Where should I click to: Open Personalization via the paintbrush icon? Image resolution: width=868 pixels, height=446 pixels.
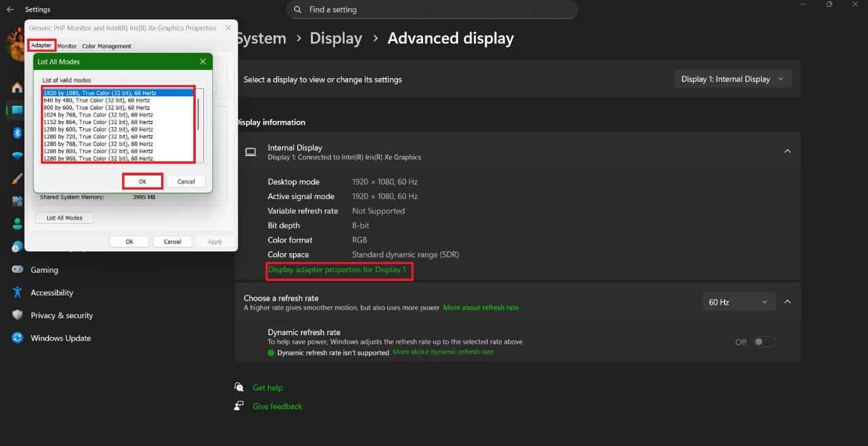pyautogui.click(x=18, y=179)
